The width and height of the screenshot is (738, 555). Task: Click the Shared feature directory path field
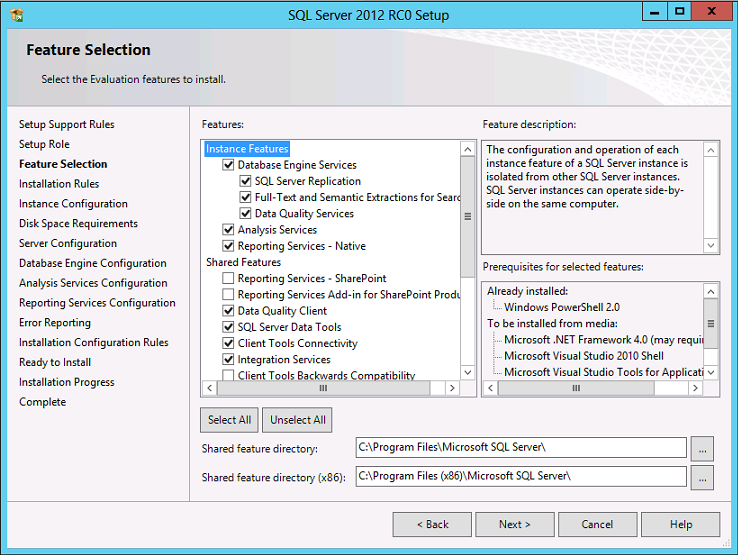(521, 447)
